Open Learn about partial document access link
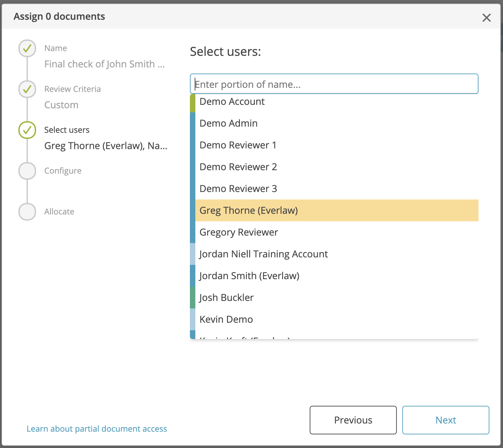 pyautogui.click(x=97, y=429)
